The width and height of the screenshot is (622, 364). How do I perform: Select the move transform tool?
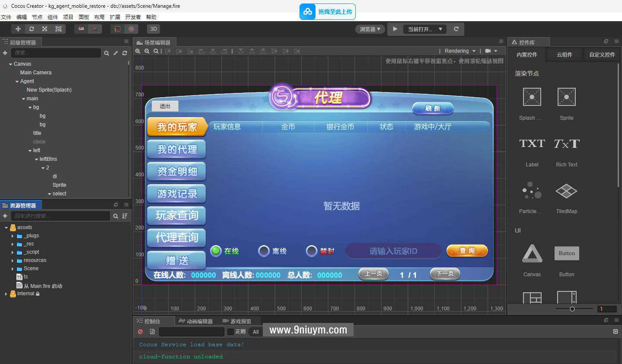click(18, 29)
